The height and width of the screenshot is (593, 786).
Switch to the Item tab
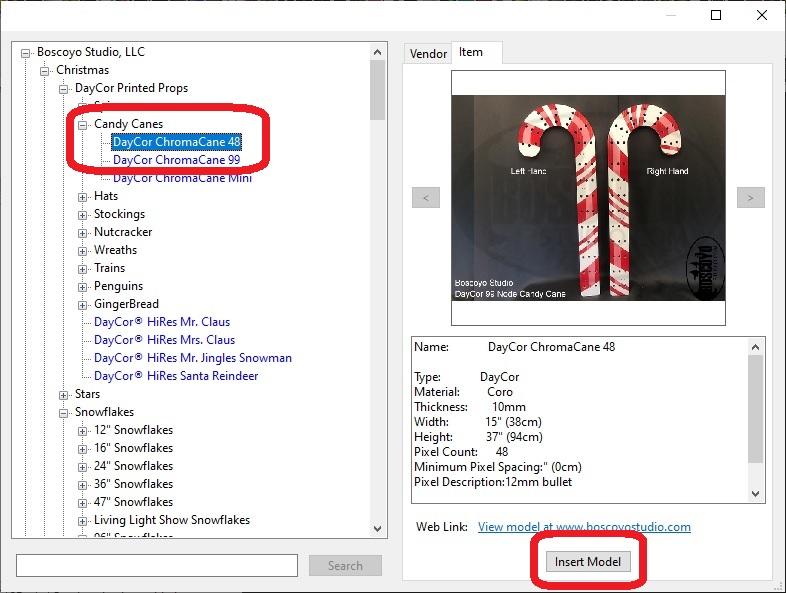click(x=471, y=52)
